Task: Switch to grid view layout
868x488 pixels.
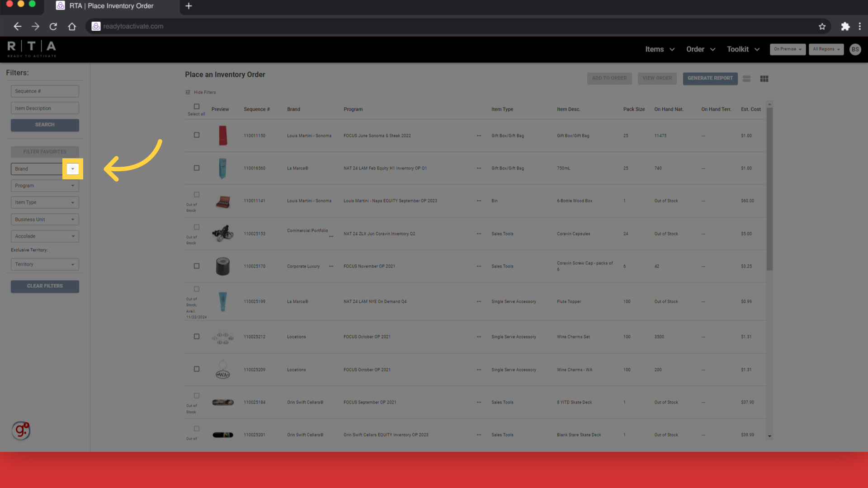Action: click(x=764, y=79)
